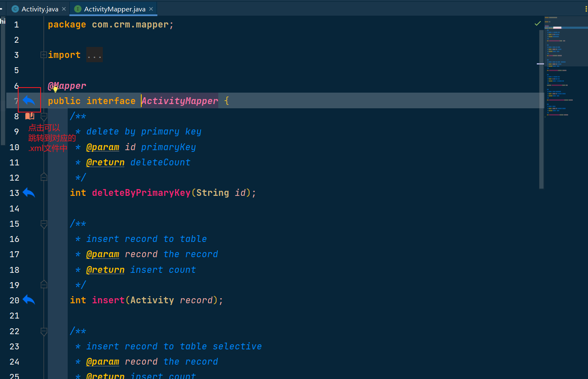Click the green inspection checkmark icon
The height and width of the screenshot is (379, 588).
coord(538,23)
